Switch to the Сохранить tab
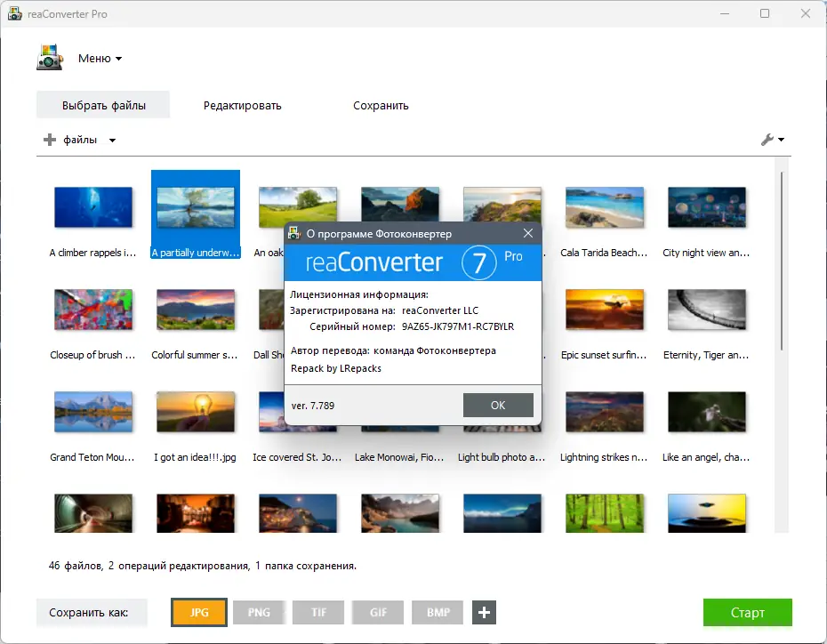The height and width of the screenshot is (644, 827). tap(381, 106)
